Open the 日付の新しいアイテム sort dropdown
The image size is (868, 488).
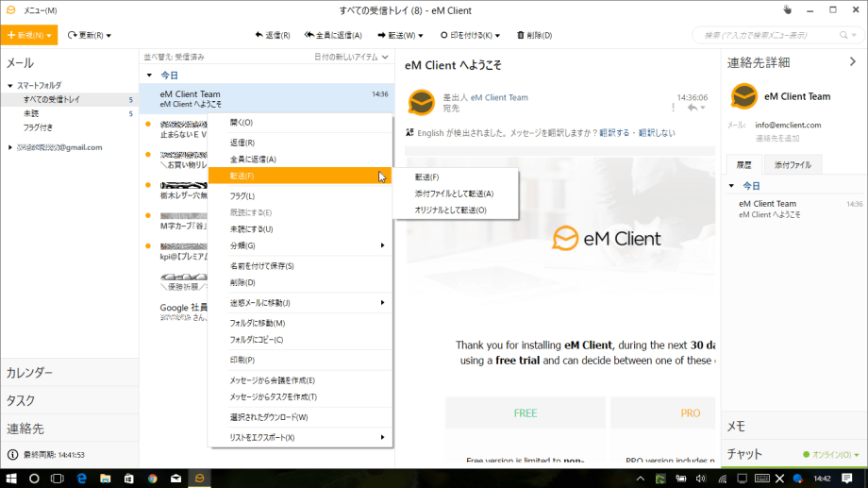tap(351, 57)
